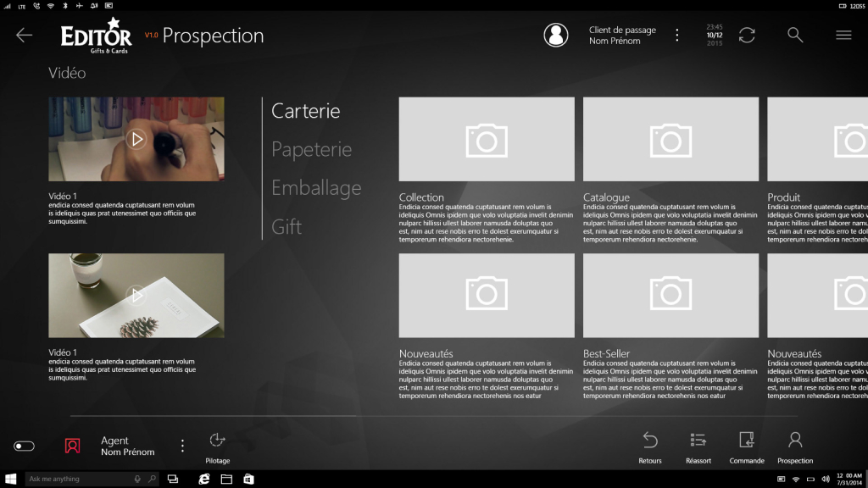Open the client profile avatar icon
The width and height of the screenshot is (868, 488).
[x=556, y=35]
